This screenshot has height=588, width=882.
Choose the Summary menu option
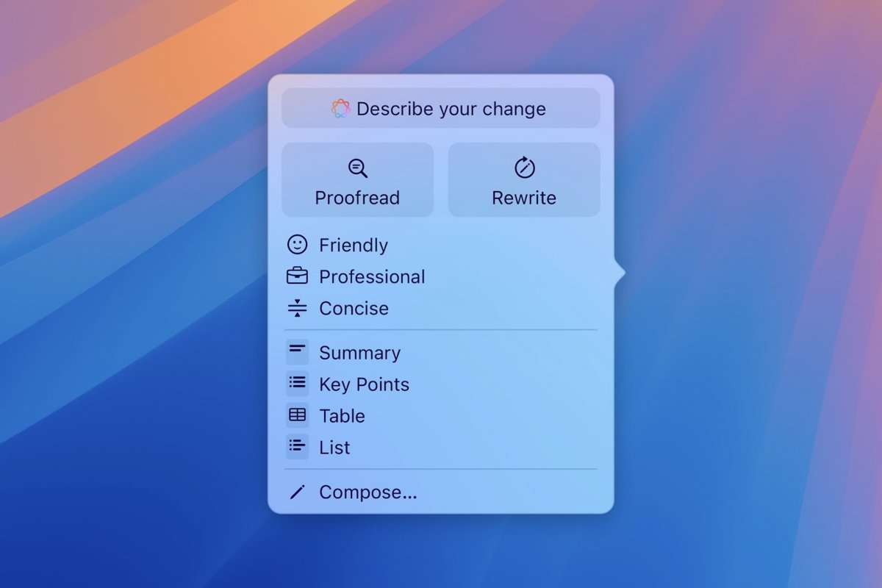[x=441, y=353]
